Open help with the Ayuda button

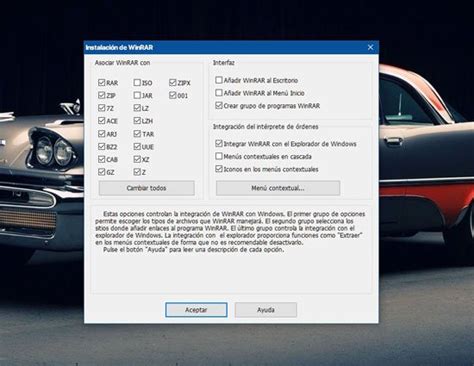click(266, 310)
